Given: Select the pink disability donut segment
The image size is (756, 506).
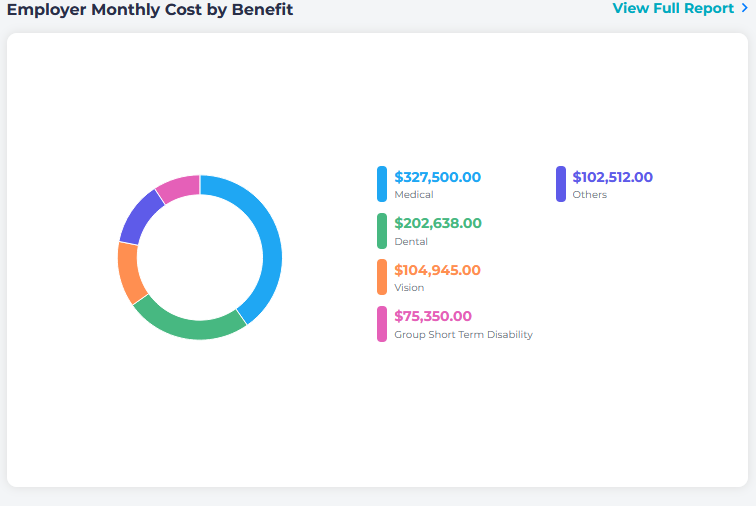Looking at the screenshot, I should pyautogui.click(x=178, y=188).
